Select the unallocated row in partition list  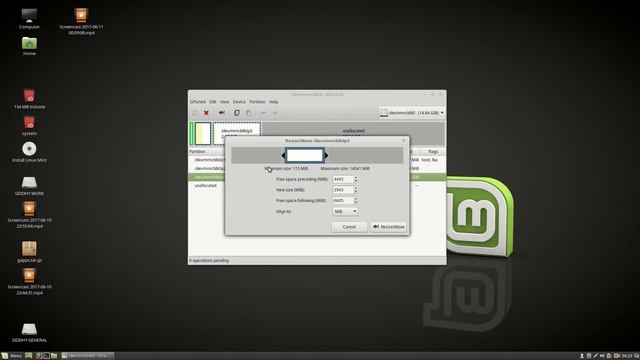click(x=206, y=185)
